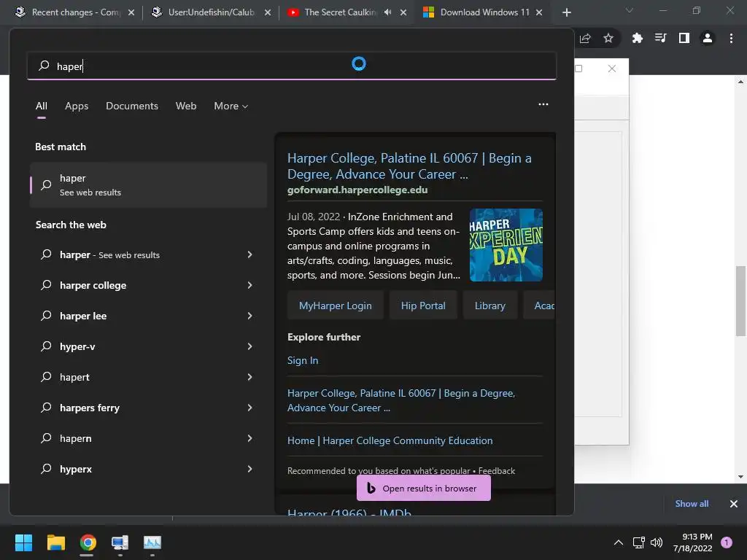The height and width of the screenshot is (560, 747).
Task: Close the Download Windows 11 tab
Action: (539, 12)
